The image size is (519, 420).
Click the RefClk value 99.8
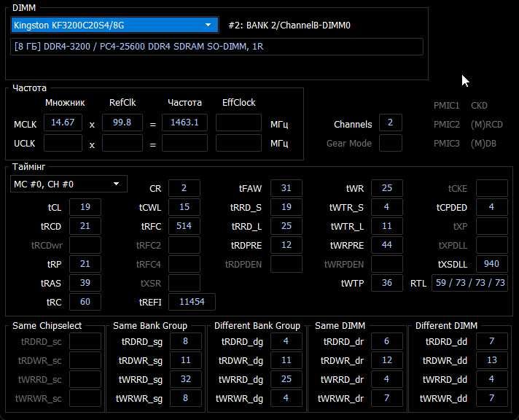click(122, 122)
